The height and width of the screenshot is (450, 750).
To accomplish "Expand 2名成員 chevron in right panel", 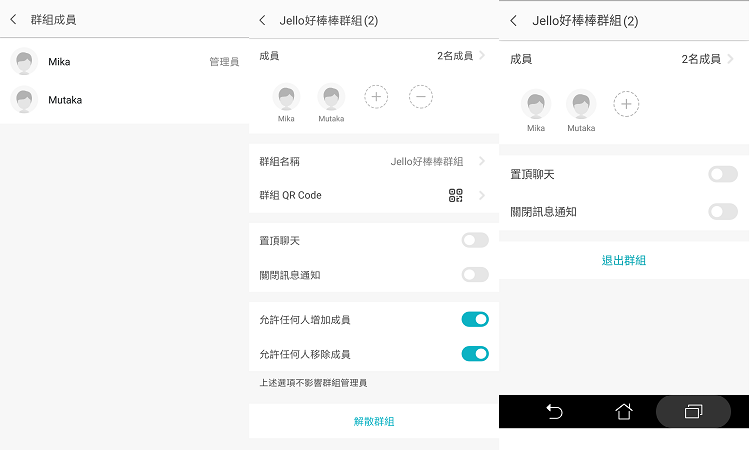I will point(731,59).
